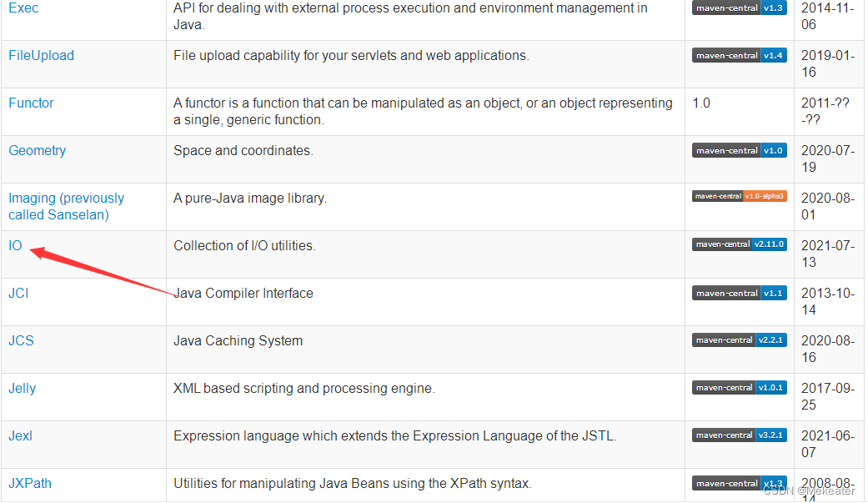Screen dimensions: 868x503
Task: Open the IO component page
Action: click(14, 245)
